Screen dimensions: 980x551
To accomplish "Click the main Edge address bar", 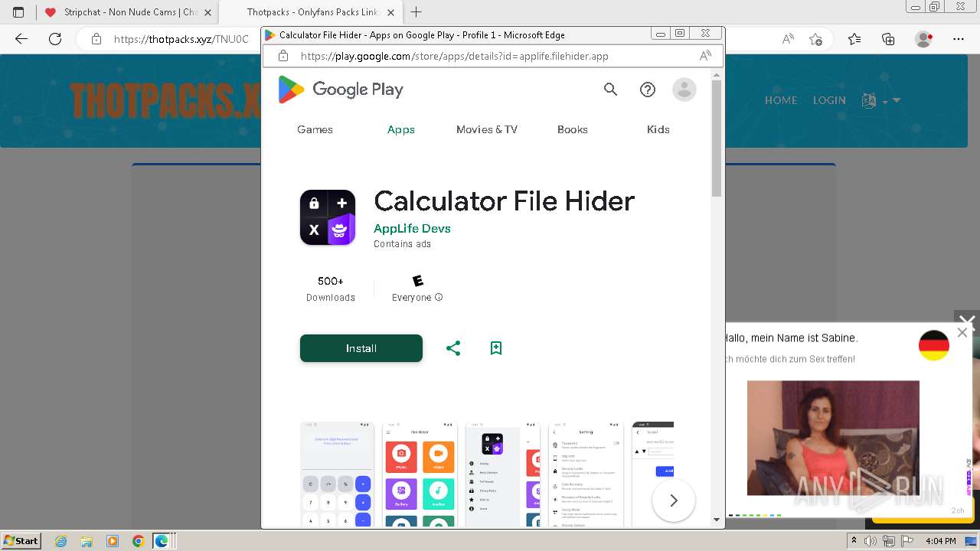I will 181,39.
